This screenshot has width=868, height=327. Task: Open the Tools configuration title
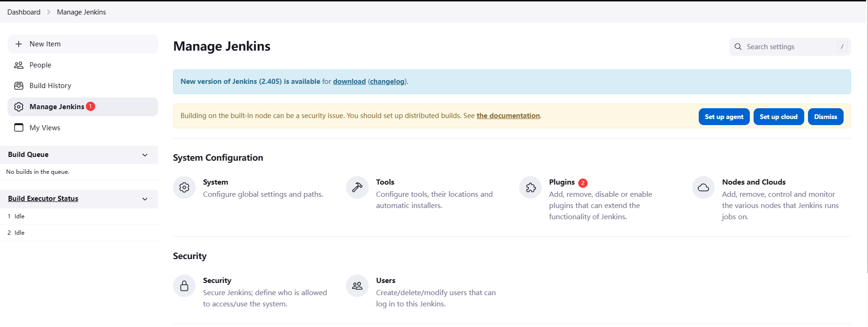[385, 182]
